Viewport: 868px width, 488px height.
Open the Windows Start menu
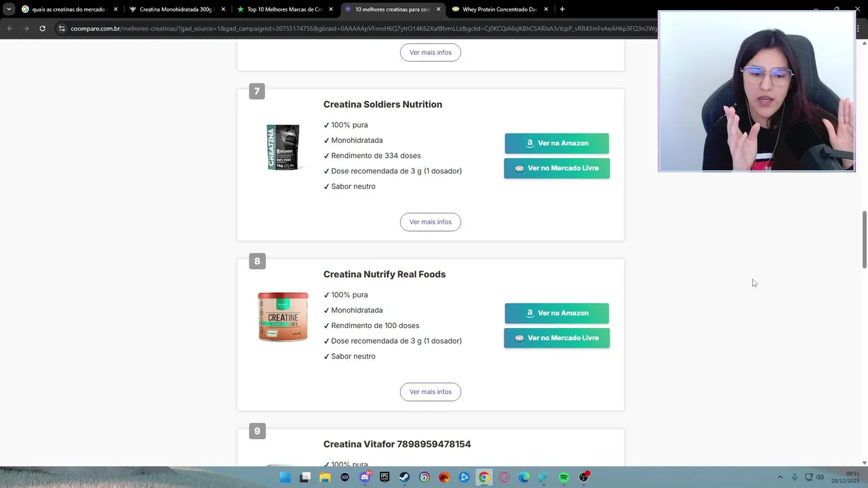click(x=285, y=477)
